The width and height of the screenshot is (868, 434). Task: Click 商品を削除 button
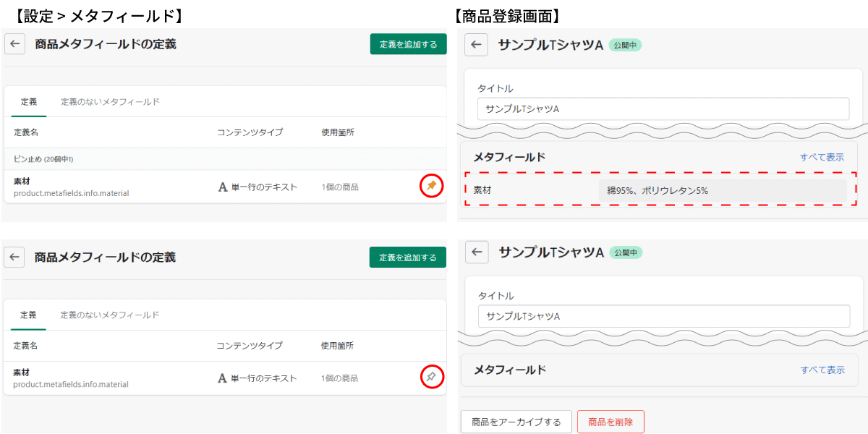point(610,422)
